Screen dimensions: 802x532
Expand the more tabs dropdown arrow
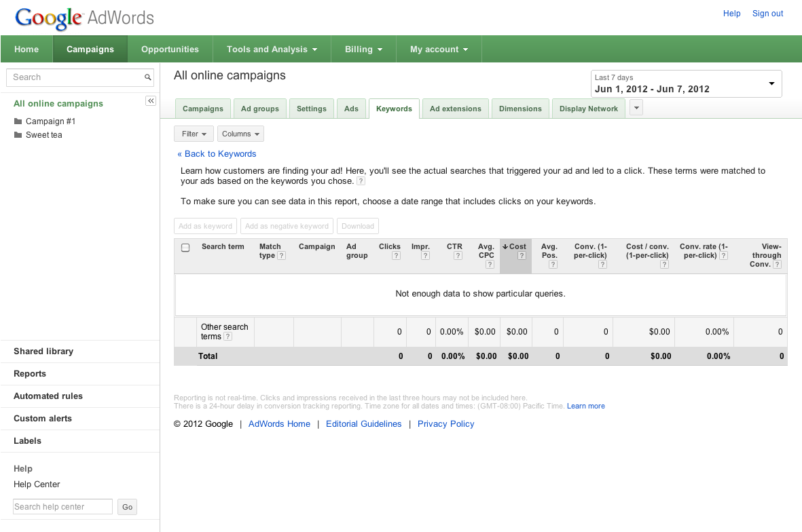pyautogui.click(x=636, y=108)
